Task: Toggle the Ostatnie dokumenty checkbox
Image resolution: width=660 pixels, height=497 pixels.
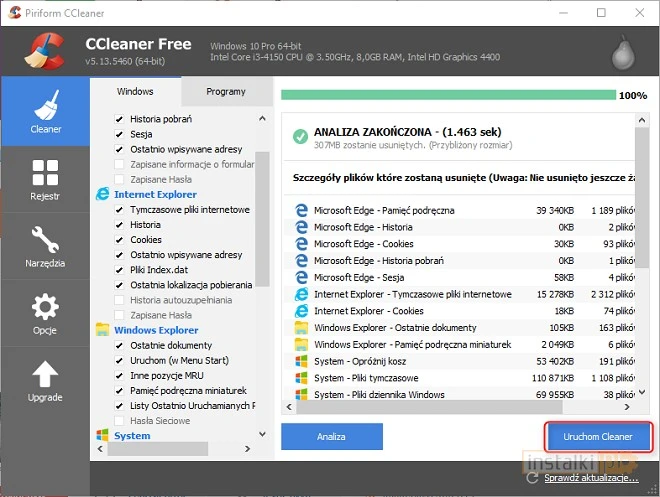Action: 120,345
